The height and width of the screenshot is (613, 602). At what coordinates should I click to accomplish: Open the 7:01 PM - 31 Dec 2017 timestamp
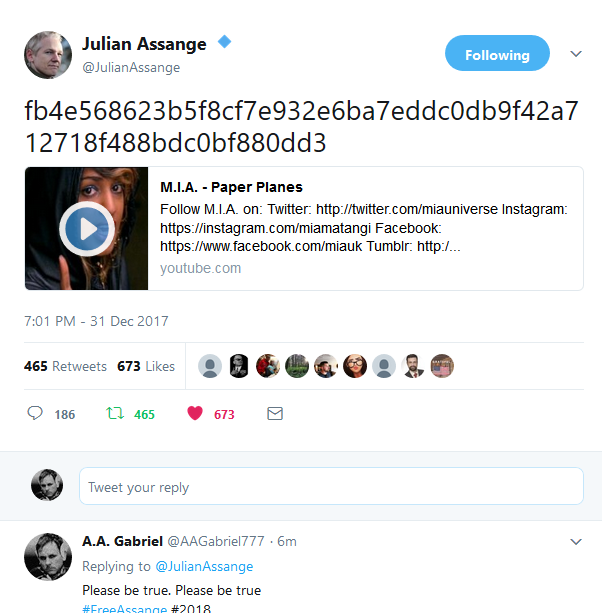point(96,321)
